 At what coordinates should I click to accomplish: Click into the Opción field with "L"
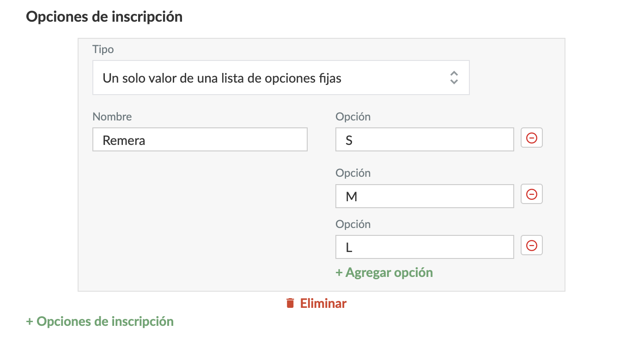tap(424, 247)
